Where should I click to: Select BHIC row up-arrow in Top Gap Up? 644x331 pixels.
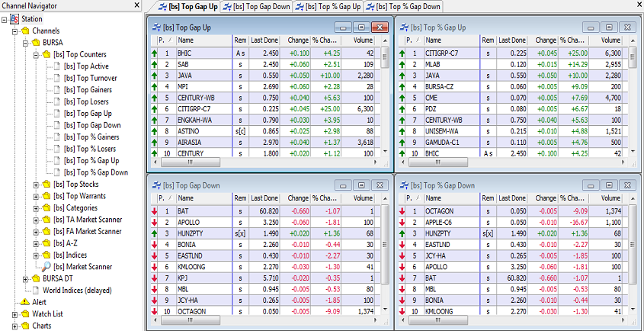(155, 53)
